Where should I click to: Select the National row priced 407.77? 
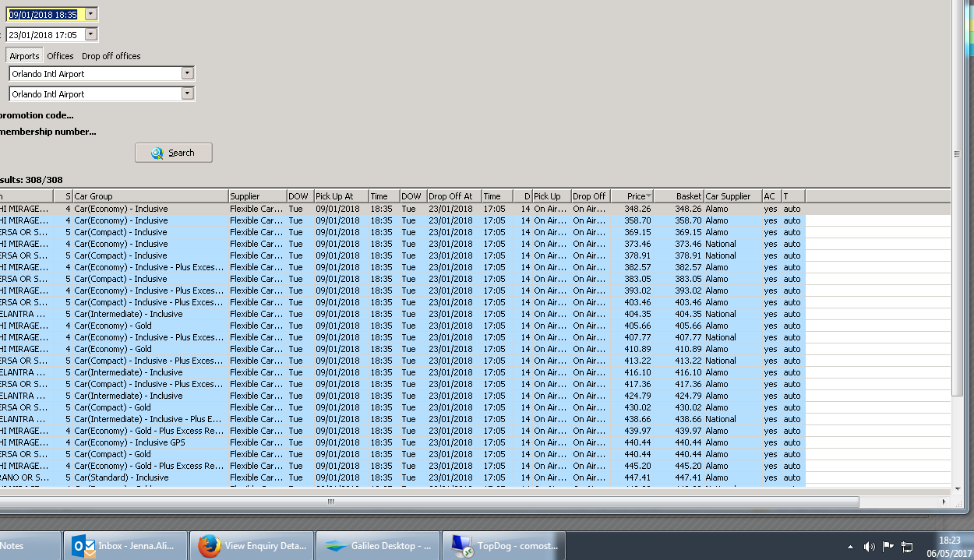[402, 337]
